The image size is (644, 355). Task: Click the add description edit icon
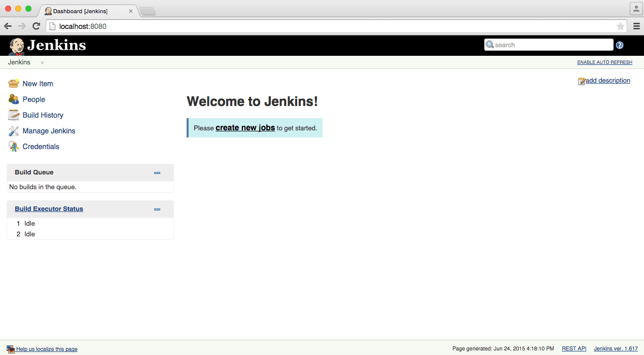click(x=581, y=81)
